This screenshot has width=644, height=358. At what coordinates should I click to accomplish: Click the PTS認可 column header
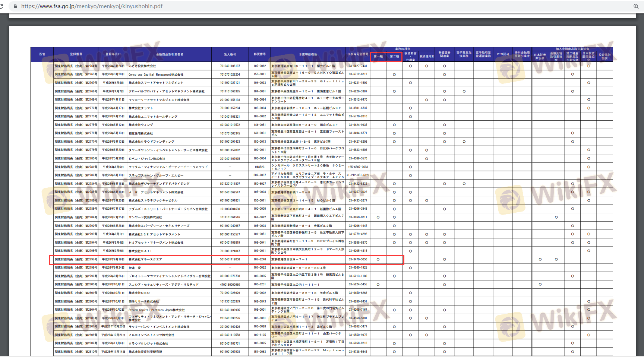point(503,54)
